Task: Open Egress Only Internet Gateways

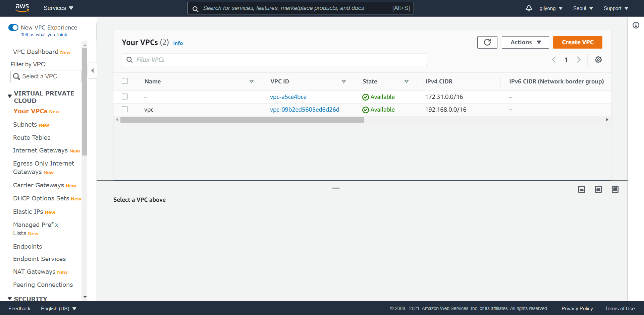Action: [44, 168]
